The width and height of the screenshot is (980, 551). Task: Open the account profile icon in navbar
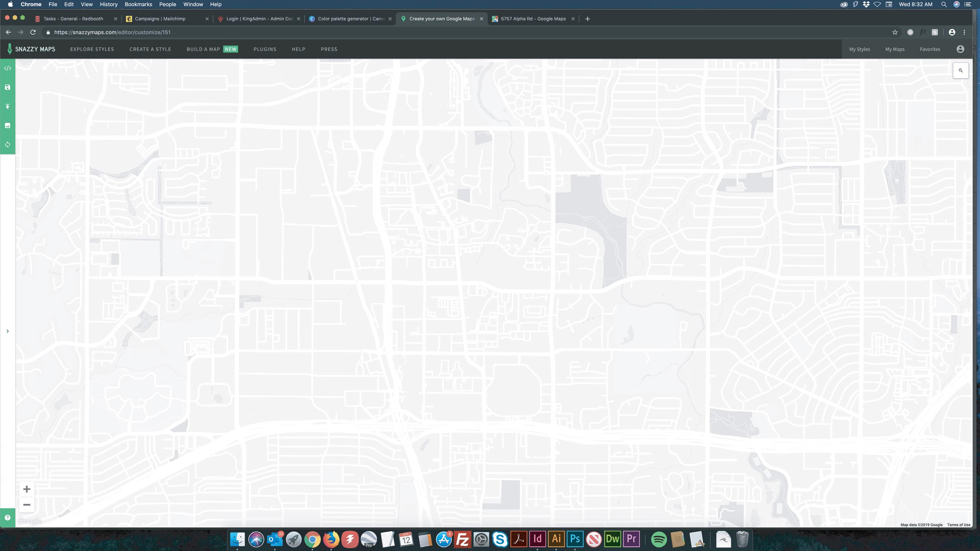click(x=960, y=49)
